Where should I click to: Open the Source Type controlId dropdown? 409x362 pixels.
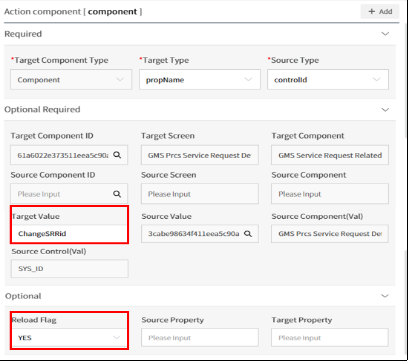328,80
